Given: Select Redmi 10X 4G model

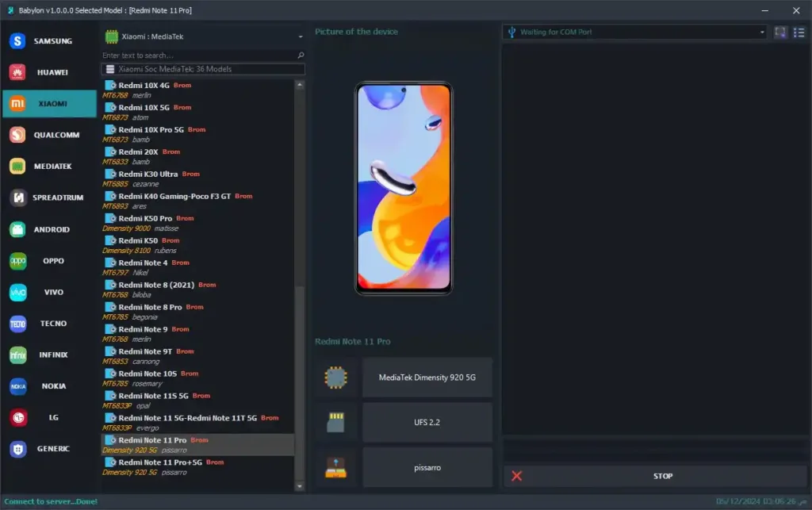Looking at the screenshot, I should coord(197,90).
